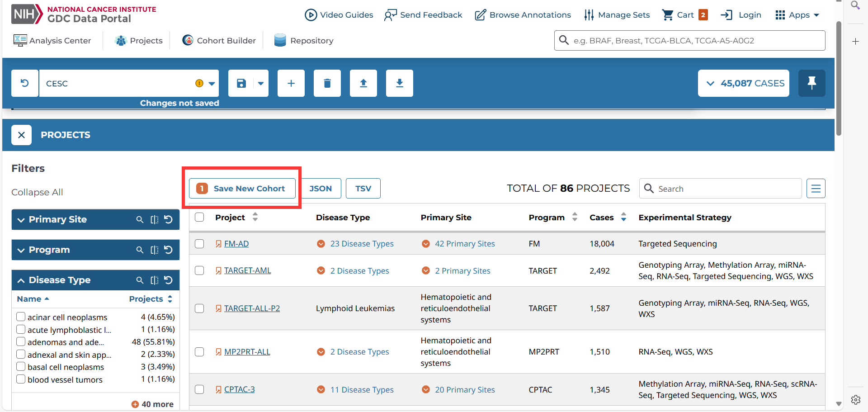
Task: Select all projects header checkbox
Action: tap(199, 217)
